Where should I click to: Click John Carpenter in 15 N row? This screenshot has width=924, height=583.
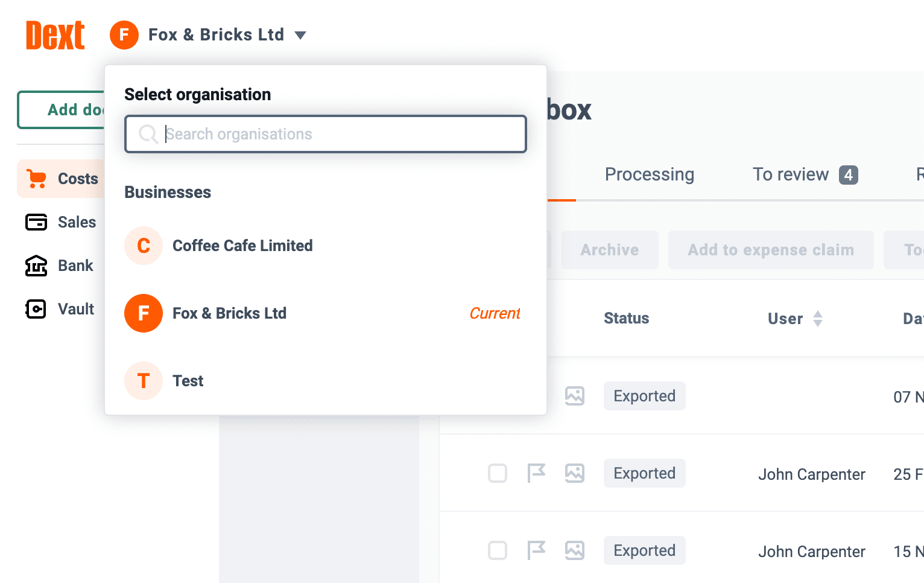[x=812, y=552]
